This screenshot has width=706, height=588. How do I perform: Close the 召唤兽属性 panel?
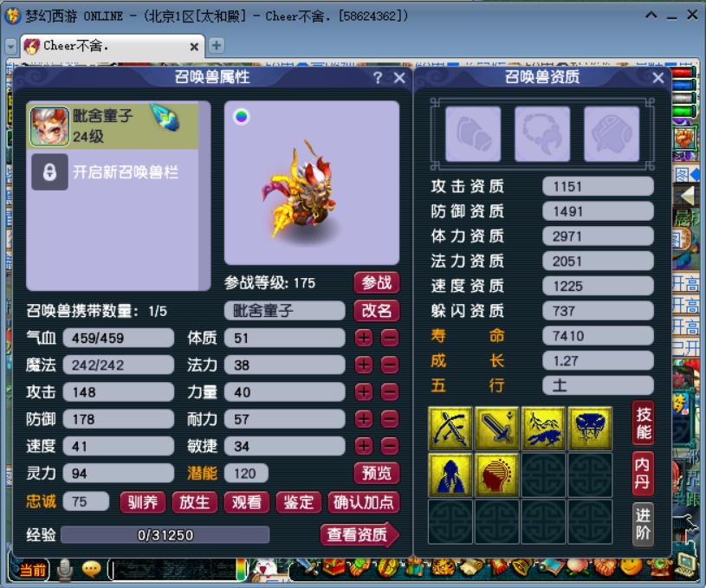[x=399, y=78]
